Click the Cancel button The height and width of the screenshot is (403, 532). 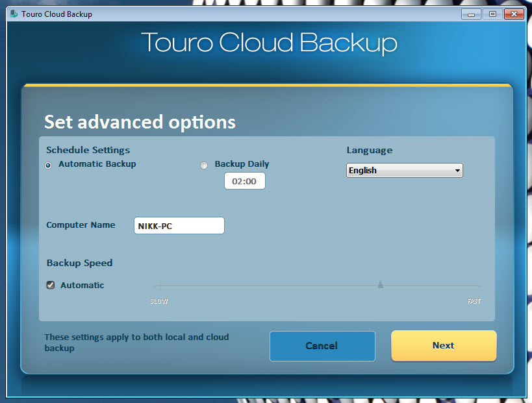click(x=322, y=346)
